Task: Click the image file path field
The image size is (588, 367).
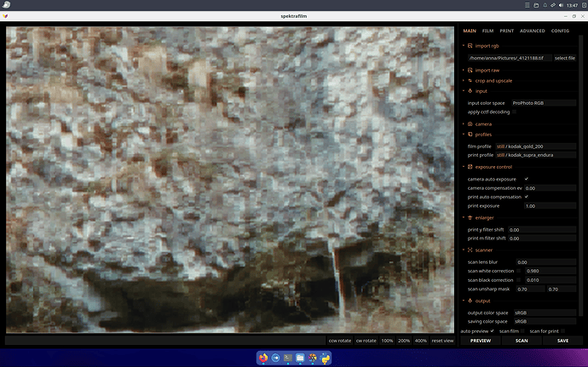Action: pyautogui.click(x=510, y=58)
